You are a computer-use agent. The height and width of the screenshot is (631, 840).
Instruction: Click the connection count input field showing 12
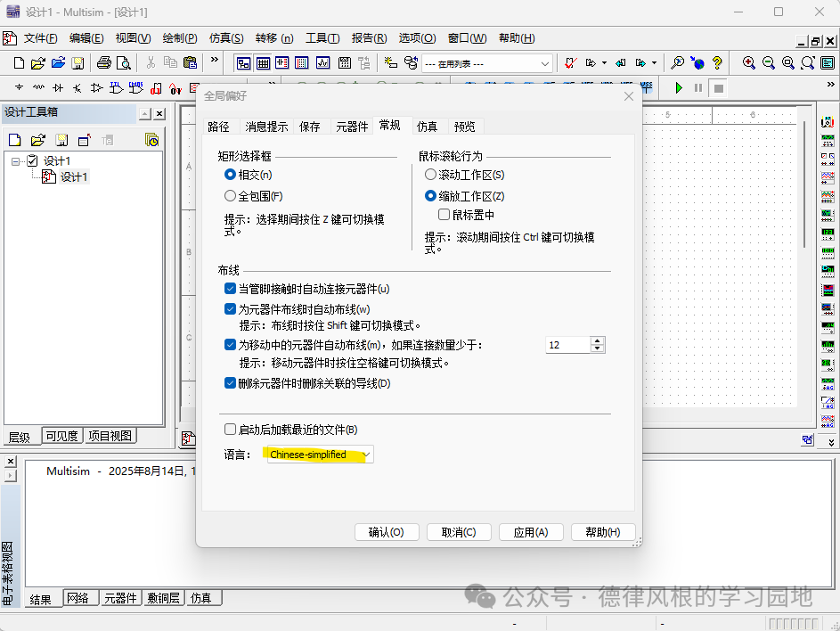click(567, 345)
